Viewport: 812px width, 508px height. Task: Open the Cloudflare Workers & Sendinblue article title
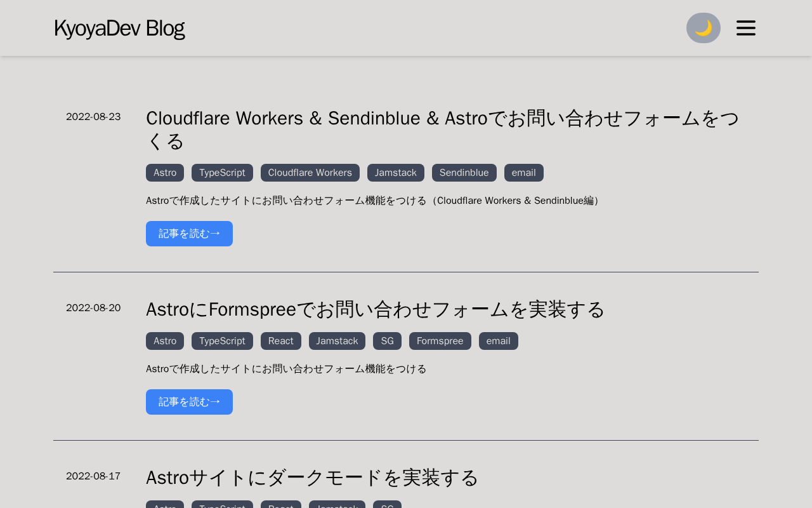pos(442,129)
